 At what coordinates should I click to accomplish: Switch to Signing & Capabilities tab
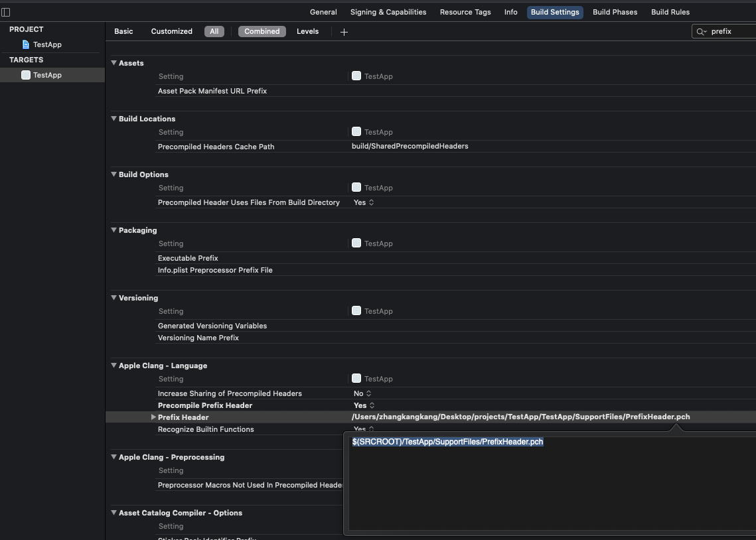(388, 12)
